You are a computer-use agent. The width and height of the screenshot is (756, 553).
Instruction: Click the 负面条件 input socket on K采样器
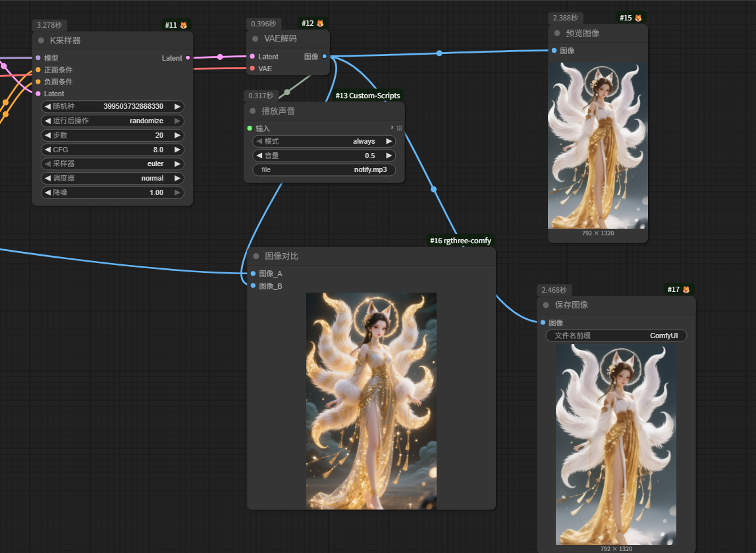38,82
